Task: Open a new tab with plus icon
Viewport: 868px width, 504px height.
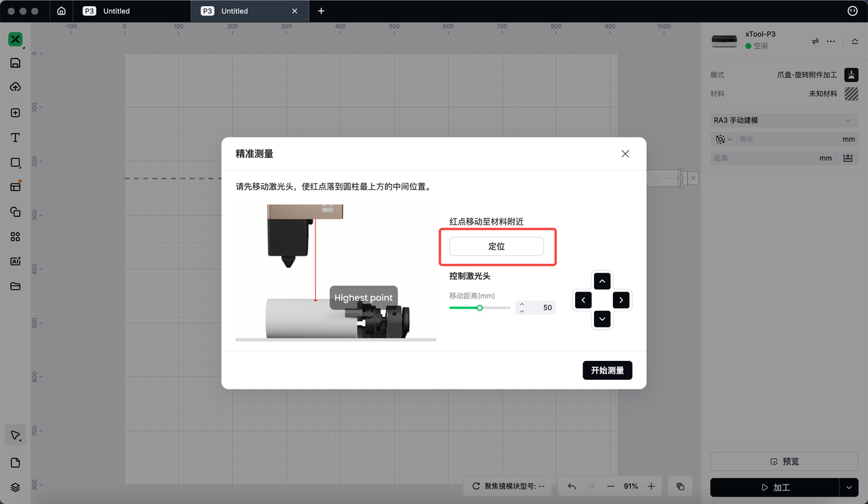Action: pyautogui.click(x=321, y=11)
